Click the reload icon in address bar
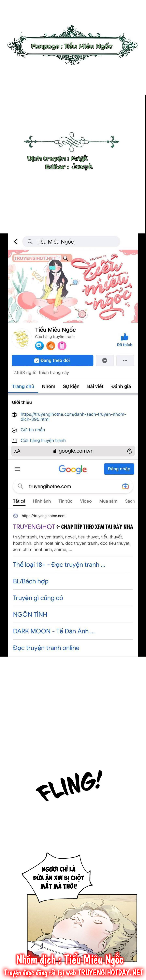The width and height of the screenshot is (146, 980). [x=129, y=451]
